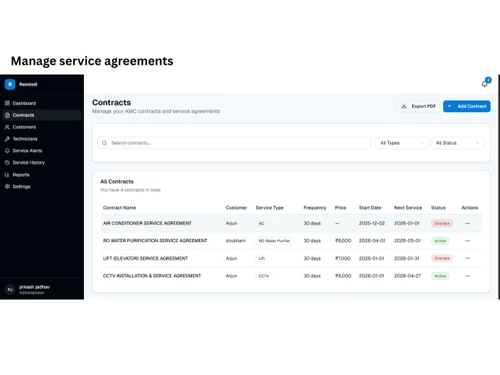Click the Status column header

click(x=438, y=208)
